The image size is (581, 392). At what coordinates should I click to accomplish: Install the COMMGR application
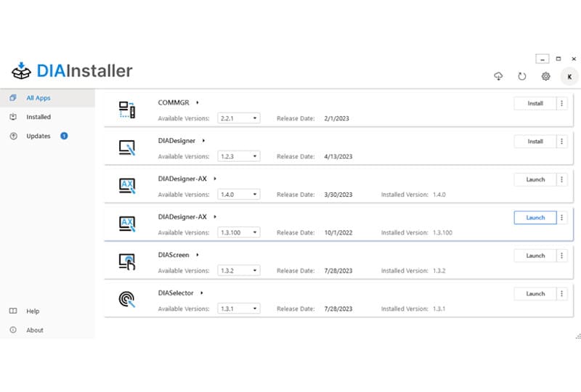(535, 104)
